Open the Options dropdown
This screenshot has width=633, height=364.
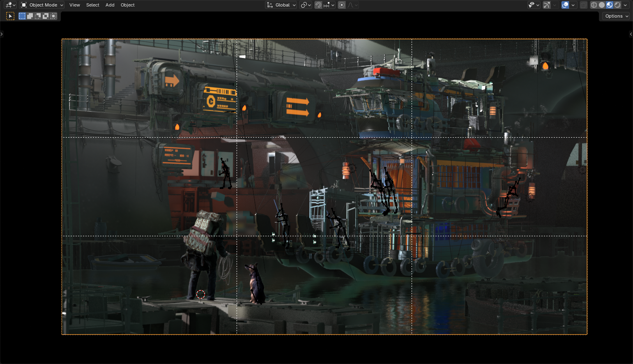coord(616,16)
